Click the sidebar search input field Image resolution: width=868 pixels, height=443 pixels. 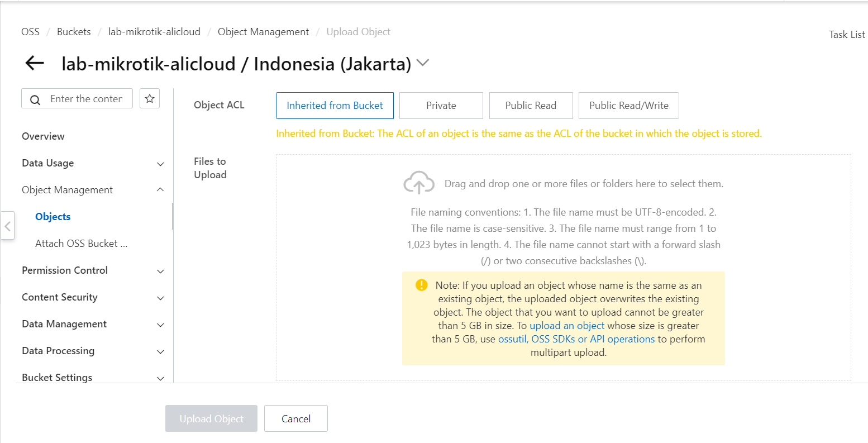pyautogui.click(x=77, y=98)
